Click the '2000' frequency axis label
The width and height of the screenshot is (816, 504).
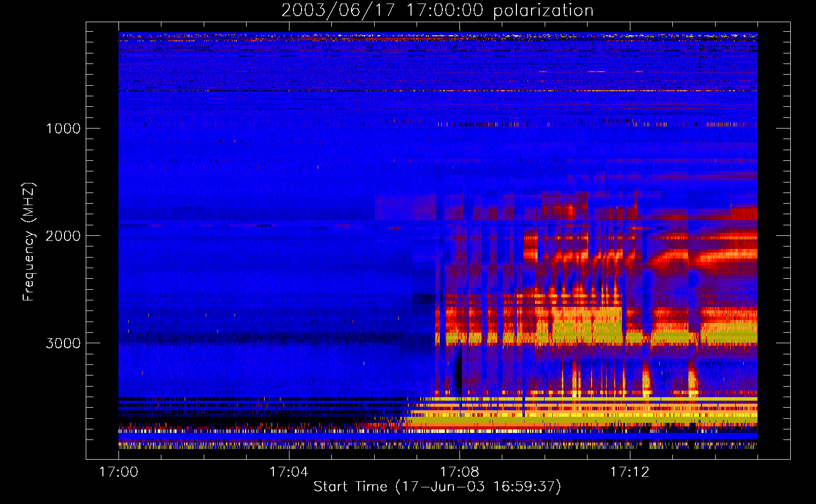63,236
